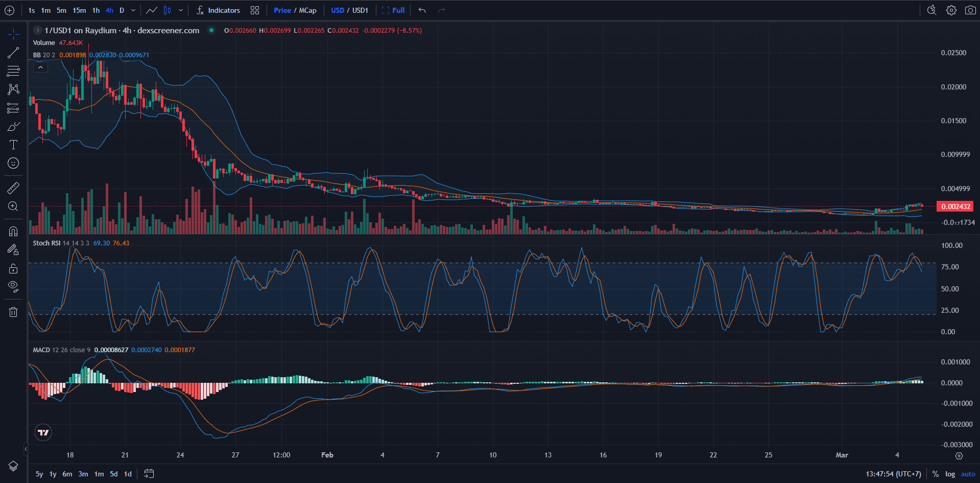Open the Emoji sticker tool
Image resolution: width=980 pixels, height=483 pixels.
(x=13, y=163)
